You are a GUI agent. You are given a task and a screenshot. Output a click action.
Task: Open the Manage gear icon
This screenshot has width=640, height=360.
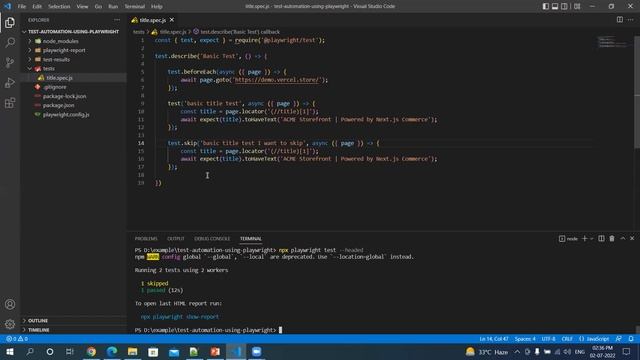pyautogui.click(x=10, y=324)
